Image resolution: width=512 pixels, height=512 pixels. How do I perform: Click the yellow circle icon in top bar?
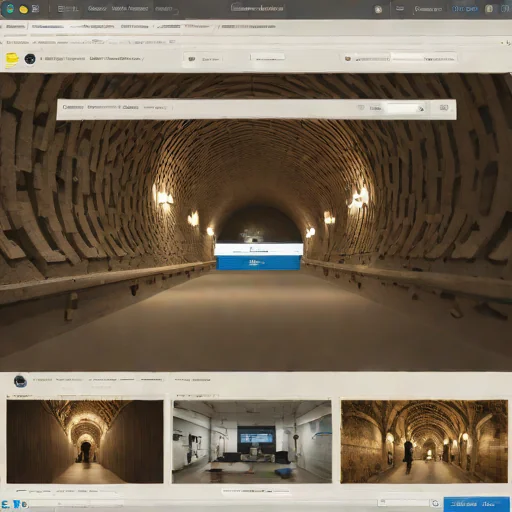(x=24, y=9)
